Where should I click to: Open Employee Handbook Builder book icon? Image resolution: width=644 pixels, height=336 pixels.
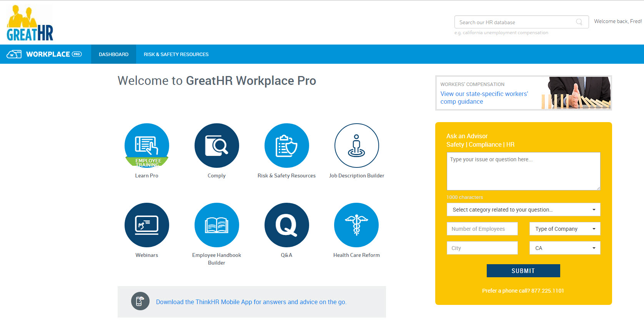[217, 225]
